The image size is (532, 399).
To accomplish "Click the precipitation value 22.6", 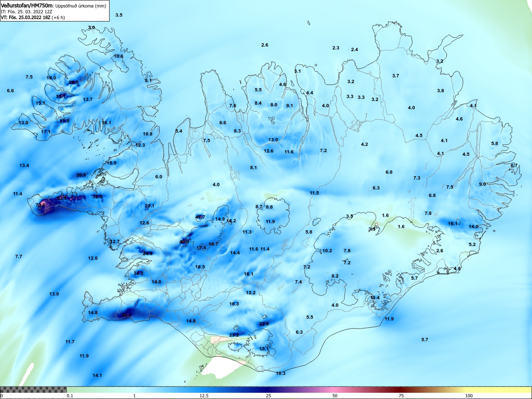I will (264, 324).
